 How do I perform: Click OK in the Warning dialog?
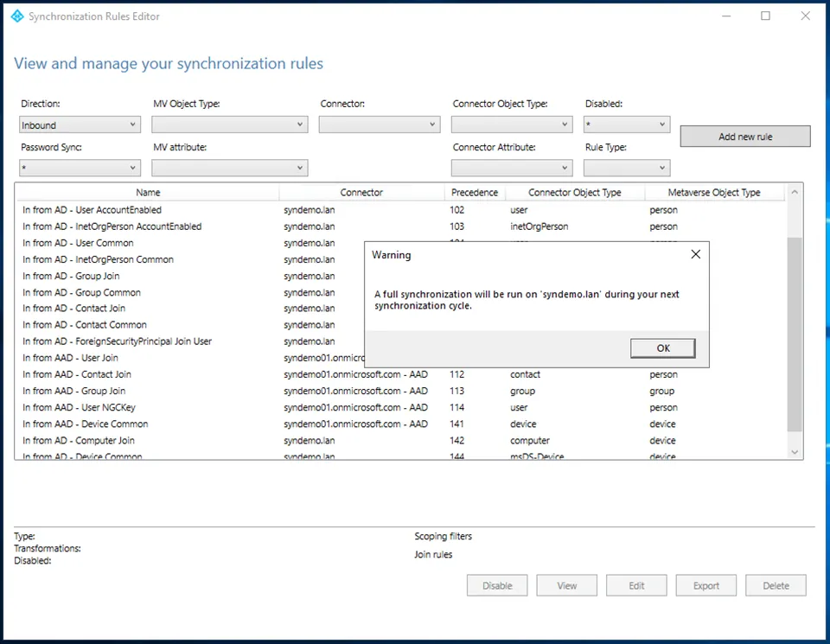[x=662, y=348]
